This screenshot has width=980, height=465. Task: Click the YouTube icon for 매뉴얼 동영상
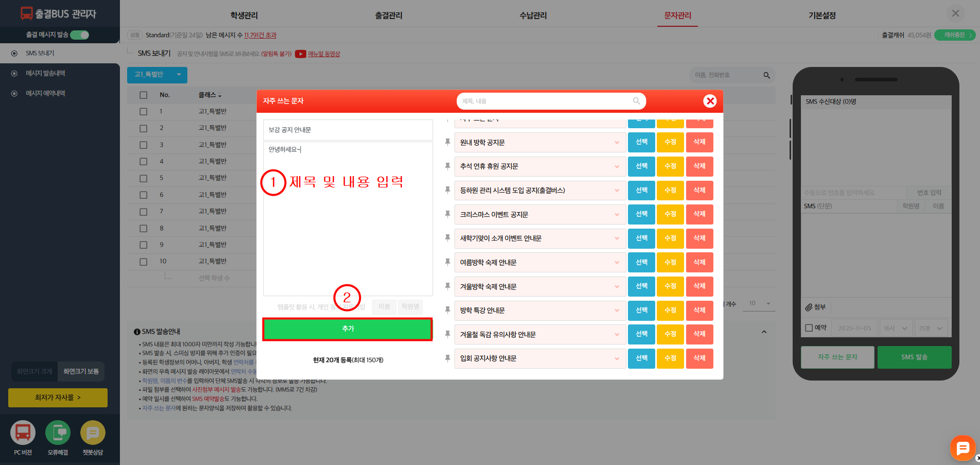tap(301, 54)
